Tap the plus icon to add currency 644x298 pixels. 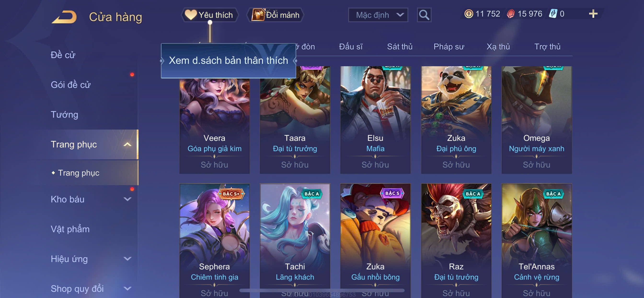(593, 14)
